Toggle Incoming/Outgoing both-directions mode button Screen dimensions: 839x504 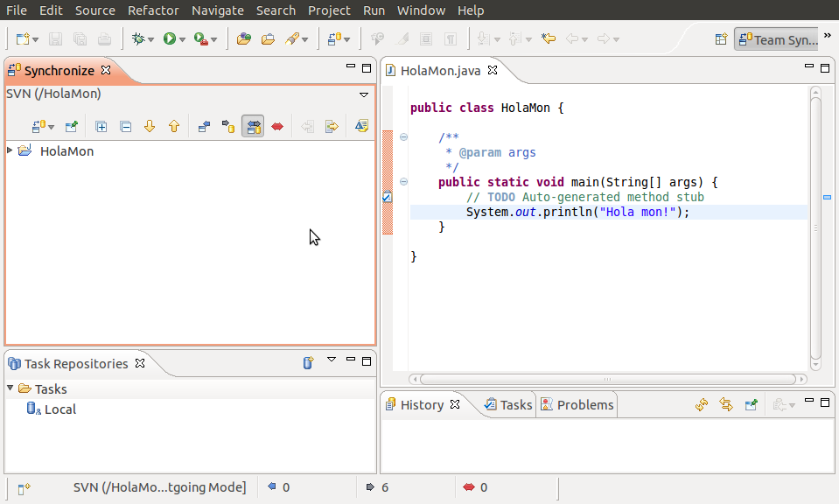[253, 127]
